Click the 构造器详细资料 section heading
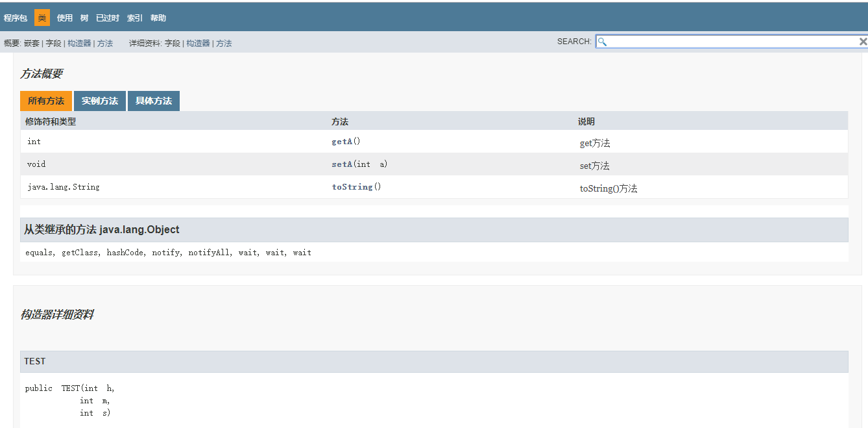This screenshot has height=428, width=868. click(x=57, y=314)
